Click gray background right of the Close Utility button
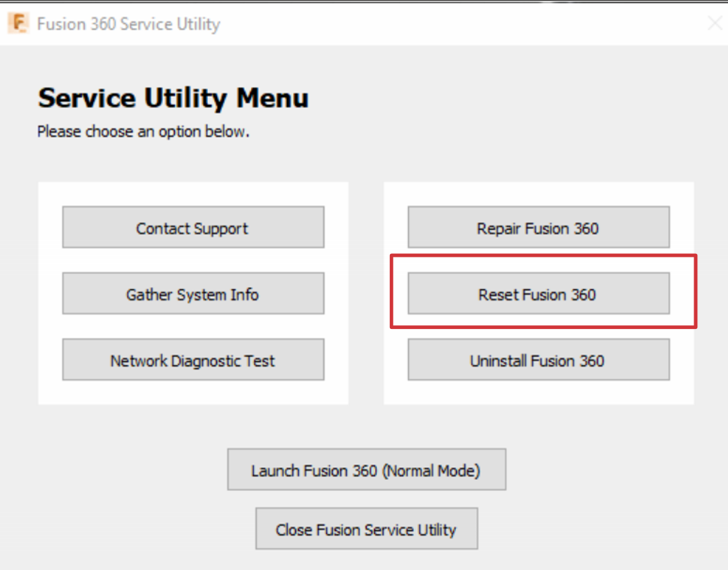The image size is (728, 570). point(601,529)
